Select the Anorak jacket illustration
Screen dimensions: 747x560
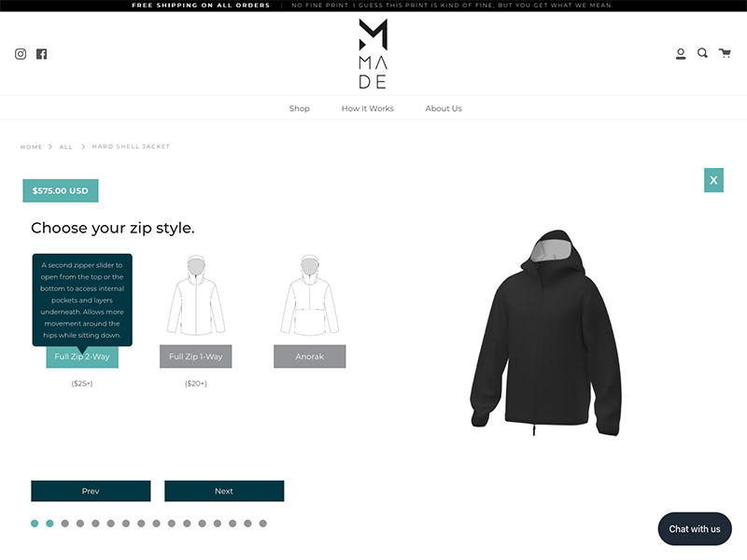(310, 295)
